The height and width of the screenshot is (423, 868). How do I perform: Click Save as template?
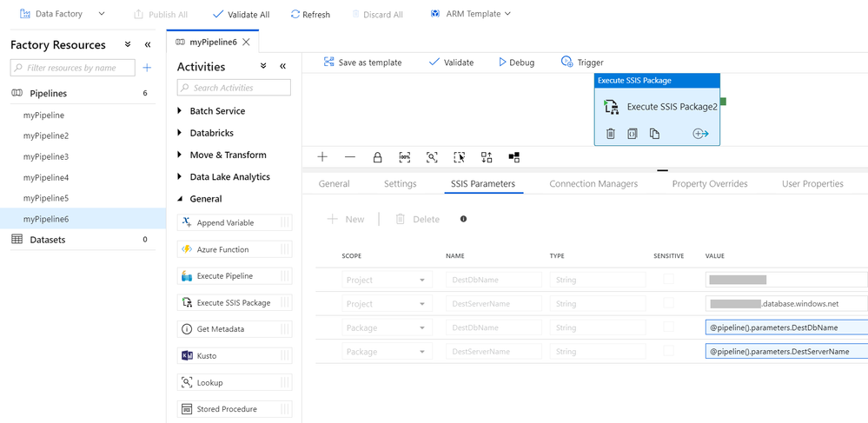362,63
